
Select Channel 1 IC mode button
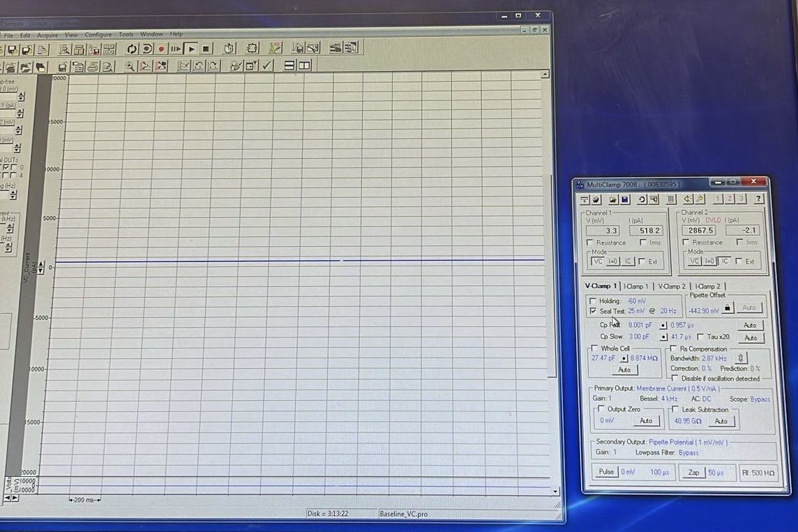(x=628, y=261)
